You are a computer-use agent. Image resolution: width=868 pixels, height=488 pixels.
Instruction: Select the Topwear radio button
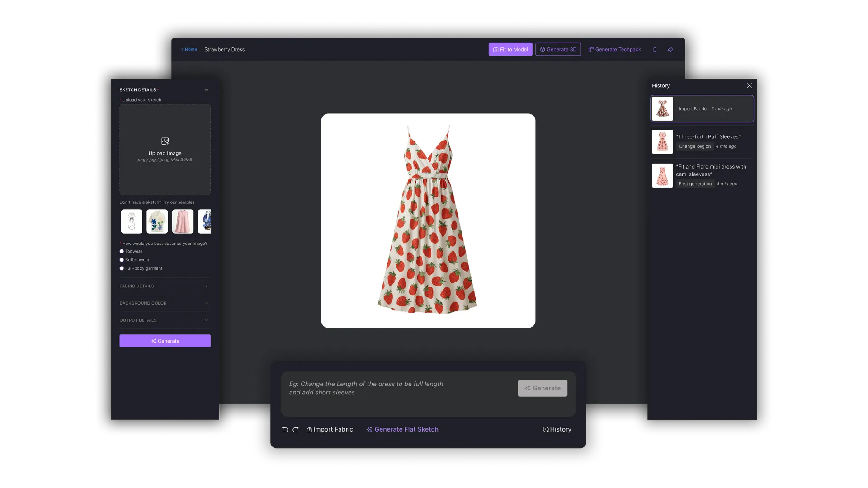(122, 251)
